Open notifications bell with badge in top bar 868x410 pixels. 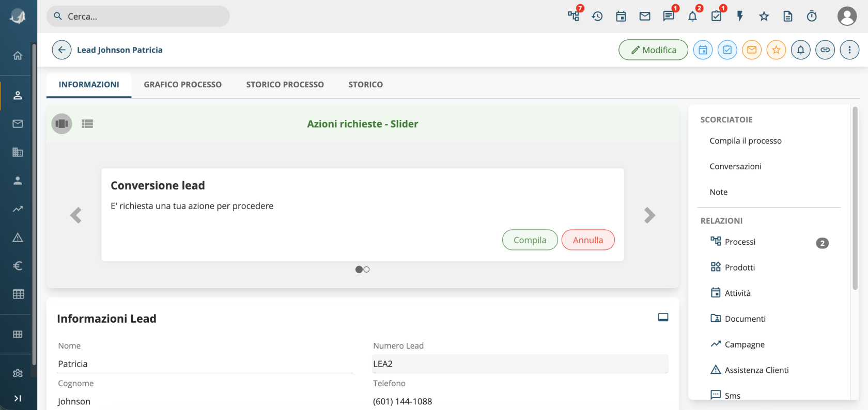coord(692,16)
